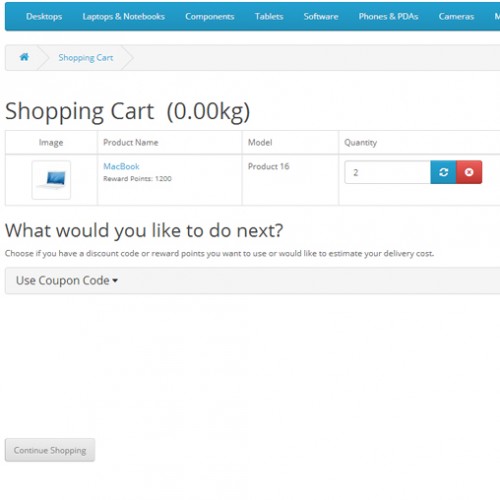500x500 pixels.
Task: Open the Desktops menu
Action: tap(44, 16)
